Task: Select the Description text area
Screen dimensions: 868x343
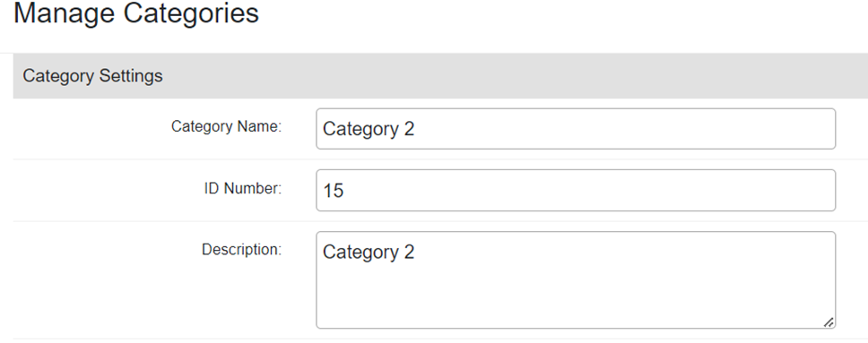Action: tap(576, 280)
